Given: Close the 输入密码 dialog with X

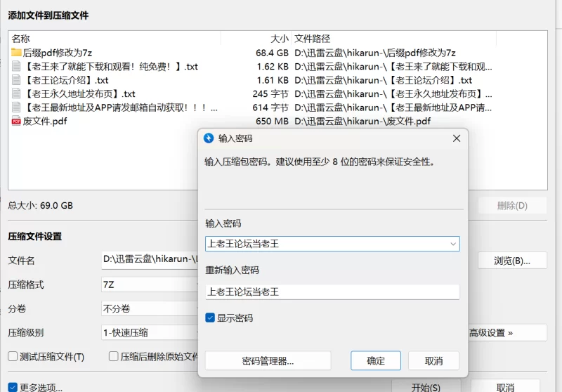Looking at the screenshot, I should pos(457,138).
